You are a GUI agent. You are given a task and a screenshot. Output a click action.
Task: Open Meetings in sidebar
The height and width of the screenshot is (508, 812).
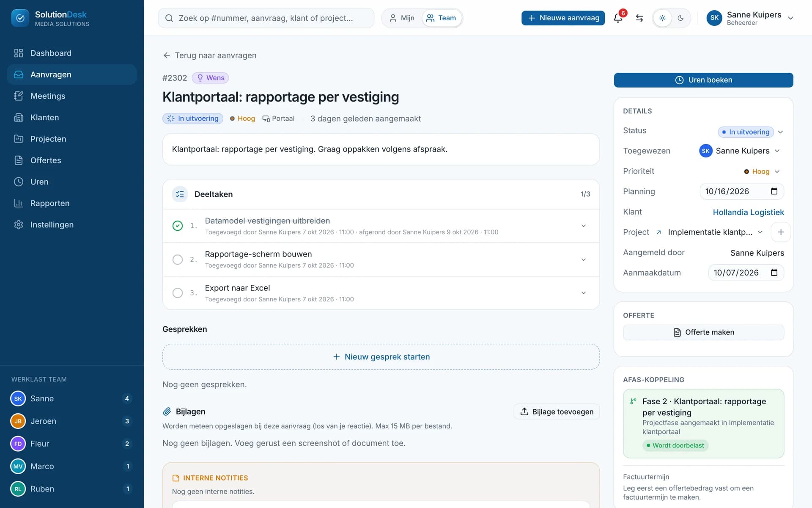click(x=72, y=96)
